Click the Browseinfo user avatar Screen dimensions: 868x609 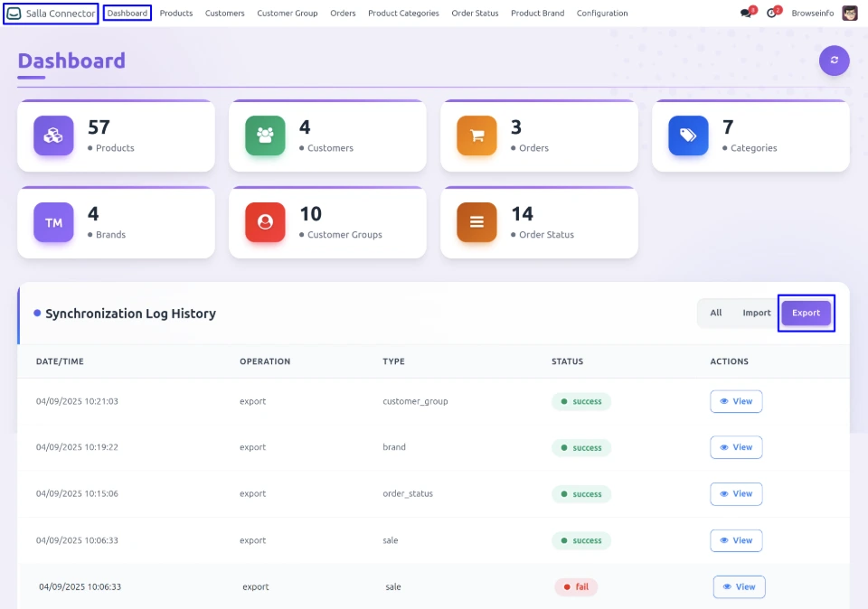tap(849, 14)
